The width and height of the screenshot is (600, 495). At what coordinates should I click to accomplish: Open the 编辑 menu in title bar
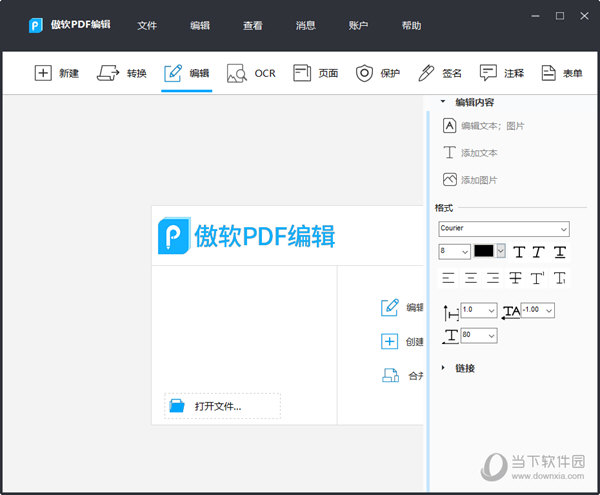pyautogui.click(x=200, y=26)
